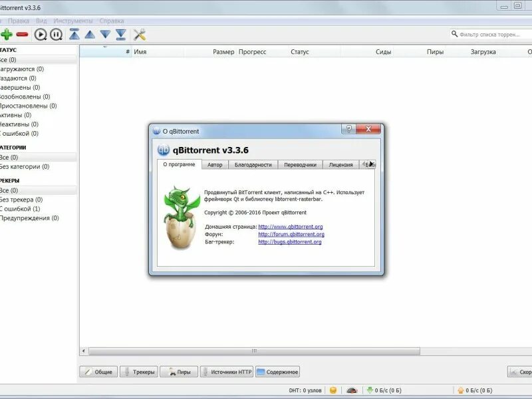Image resolution: width=532 pixels, height=399 pixels.
Task: Open the Источники HTTP bottom panel button
Action: pyautogui.click(x=227, y=372)
